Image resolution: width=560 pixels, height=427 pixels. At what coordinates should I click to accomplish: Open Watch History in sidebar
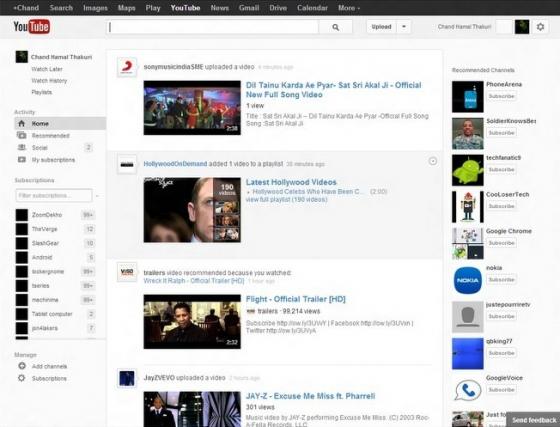[49, 81]
